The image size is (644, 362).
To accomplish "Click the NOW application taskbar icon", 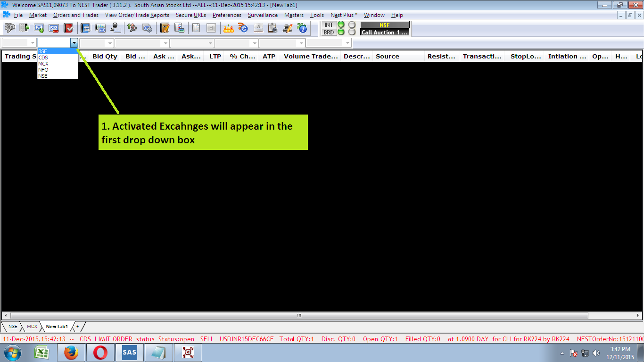I will [188, 353].
